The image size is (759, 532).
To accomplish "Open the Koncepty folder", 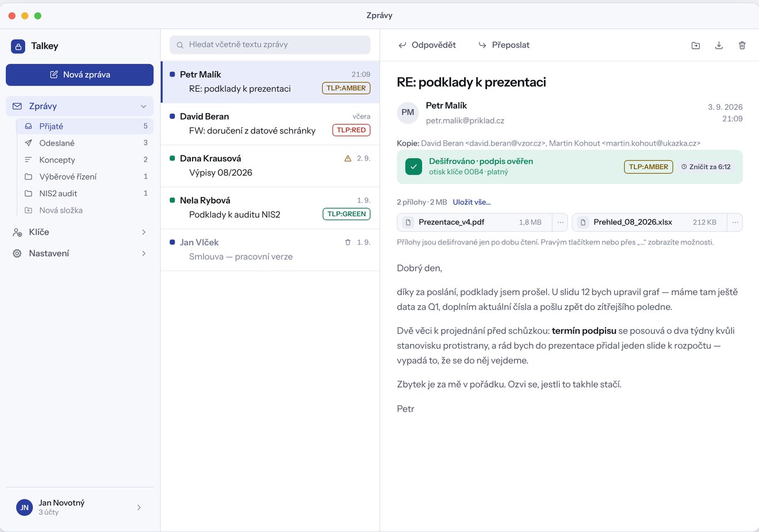I will point(85,160).
